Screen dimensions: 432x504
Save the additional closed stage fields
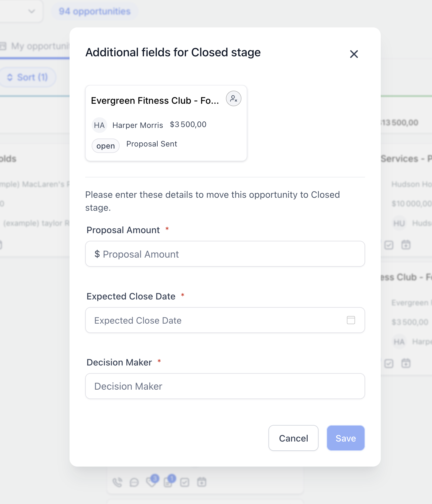click(346, 438)
